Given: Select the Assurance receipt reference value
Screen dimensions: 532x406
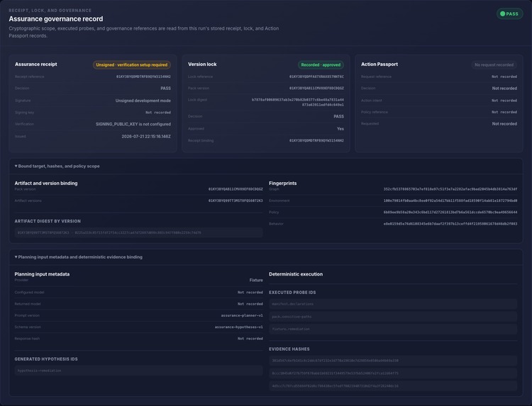Looking at the screenshot, I should click(143, 77).
